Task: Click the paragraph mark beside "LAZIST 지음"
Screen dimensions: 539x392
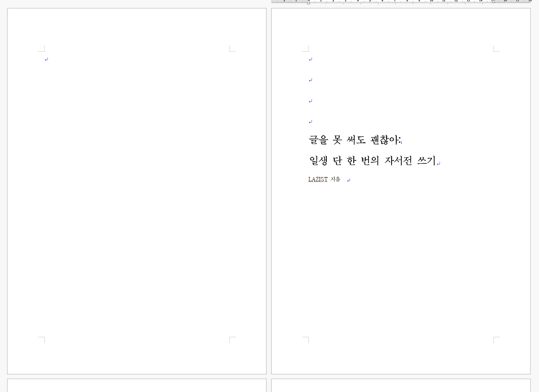Action: 348,179
